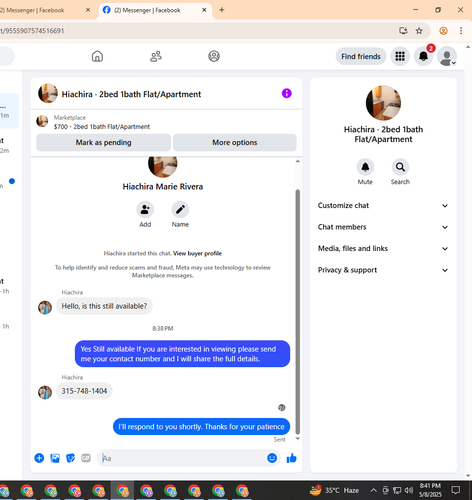This screenshot has height=500, width=472.
Task: Open more actions plus icon in composer
Action: tap(39, 458)
